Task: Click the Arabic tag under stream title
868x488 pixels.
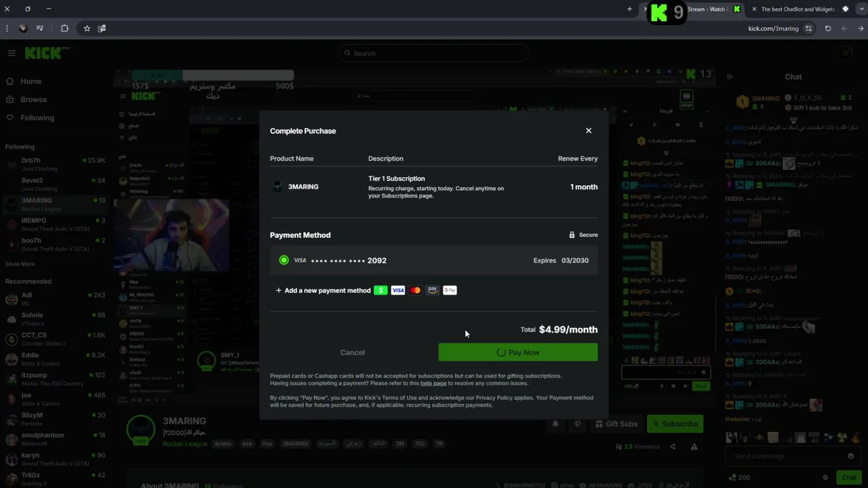Action: tap(223, 444)
